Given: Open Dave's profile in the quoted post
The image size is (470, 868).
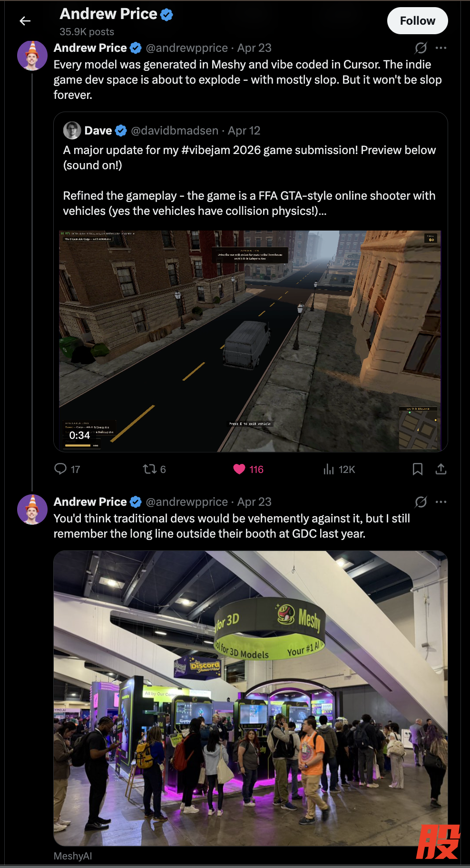Looking at the screenshot, I should (98, 130).
